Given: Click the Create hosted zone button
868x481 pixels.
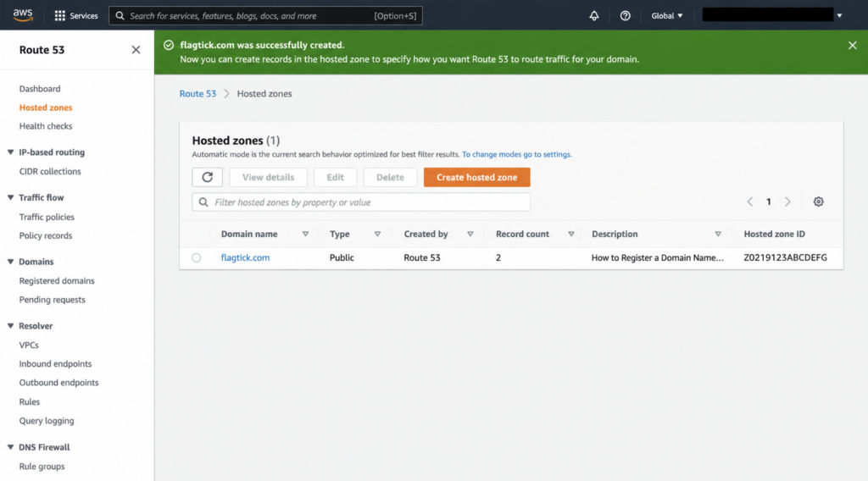Looking at the screenshot, I should coord(476,177).
